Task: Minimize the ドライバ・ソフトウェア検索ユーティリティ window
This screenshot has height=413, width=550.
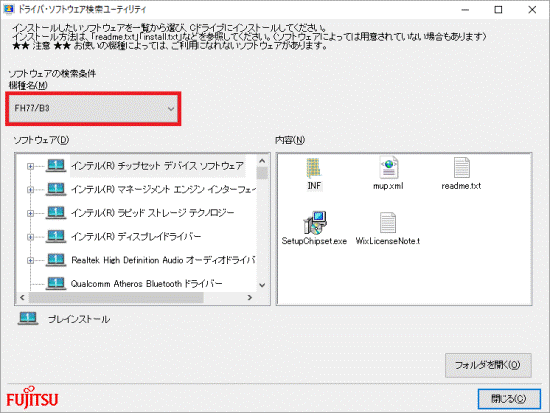Action: 465,9
